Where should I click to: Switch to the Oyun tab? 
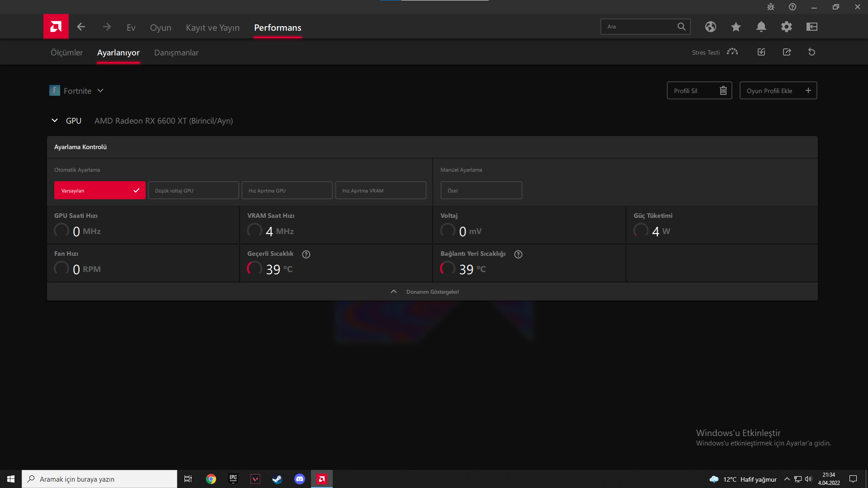pos(160,28)
